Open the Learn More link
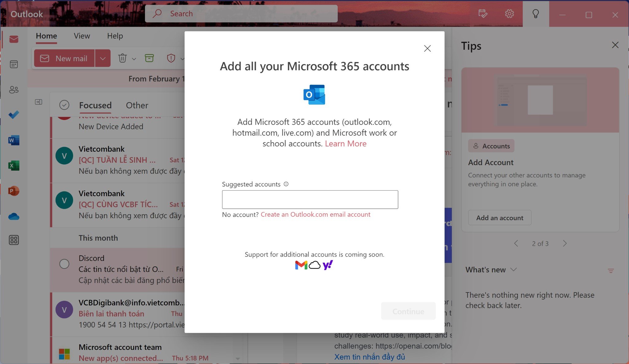The image size is (629, 364). (x=346, y=144)
